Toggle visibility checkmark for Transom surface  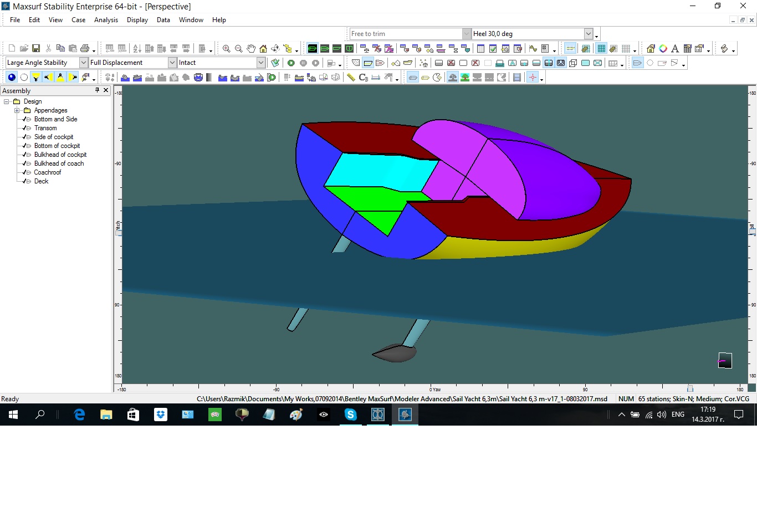click(24, 128)
